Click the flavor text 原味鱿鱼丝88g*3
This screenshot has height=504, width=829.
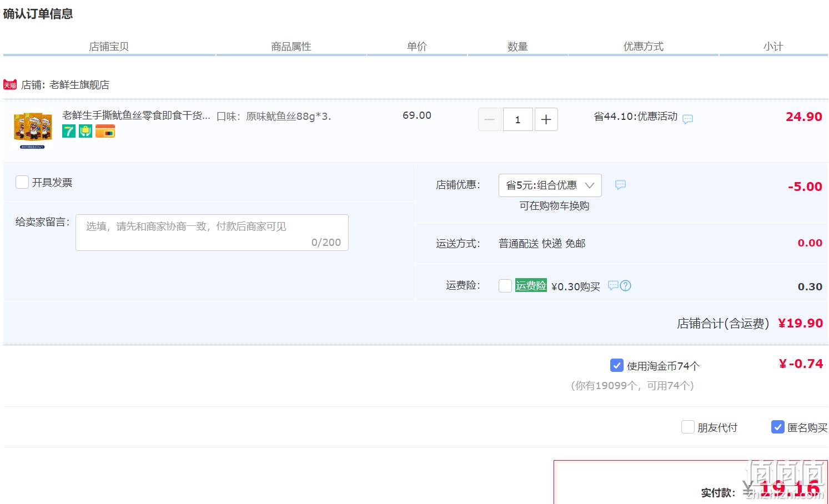(x=289, y=117)
